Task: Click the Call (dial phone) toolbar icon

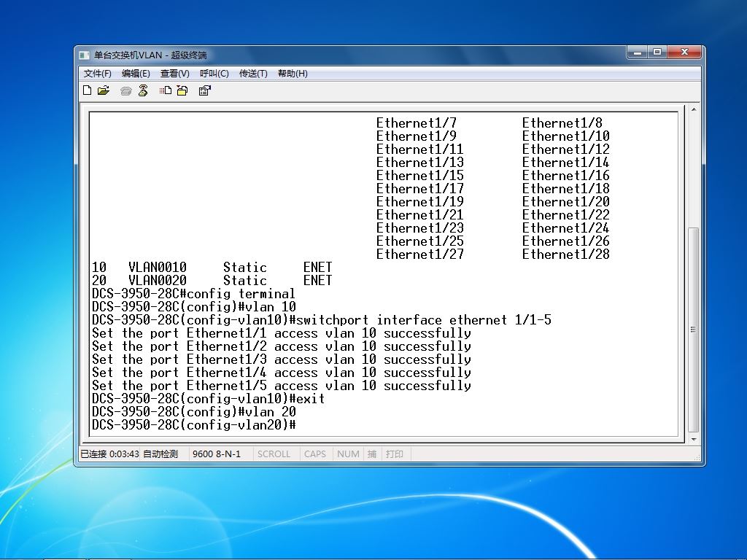Action: click(x=125, y=91)
